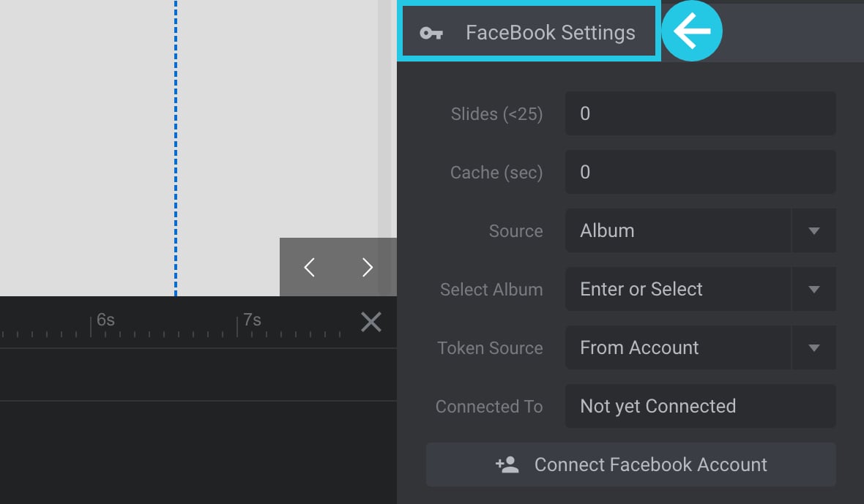Click the Token Source dropdown arrow
Screen dimensions: 864x504
[x=814, y=347]
